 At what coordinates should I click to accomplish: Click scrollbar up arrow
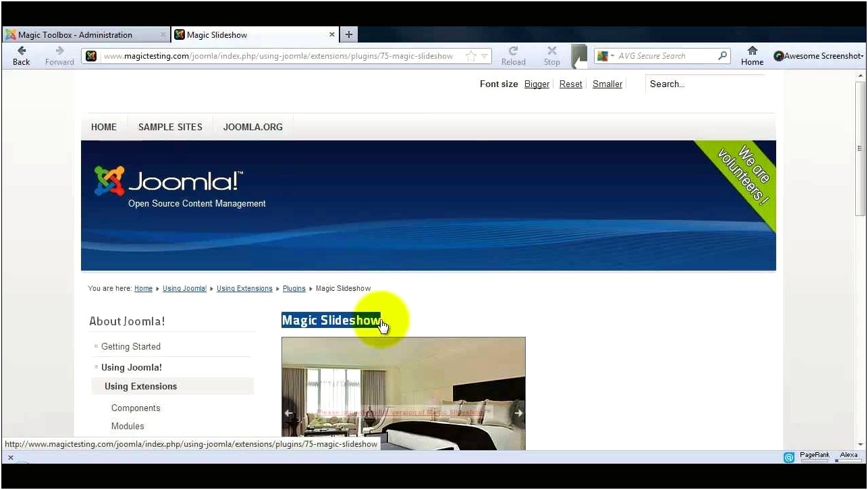(x=860, y=76)
